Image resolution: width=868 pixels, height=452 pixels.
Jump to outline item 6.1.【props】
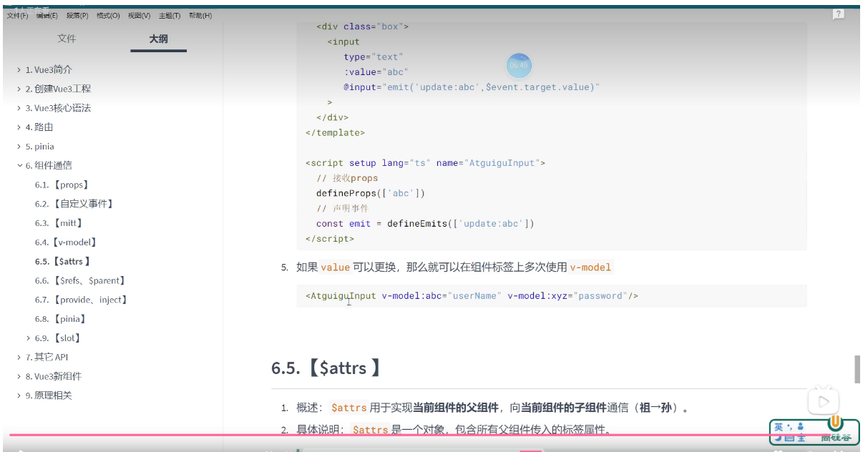point(62,185)
